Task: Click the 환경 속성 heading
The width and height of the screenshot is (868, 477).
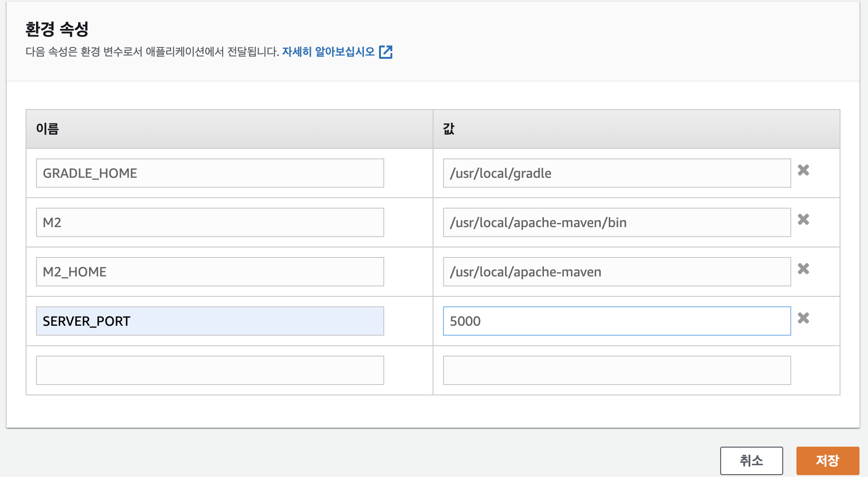Action: click(57, 29)
